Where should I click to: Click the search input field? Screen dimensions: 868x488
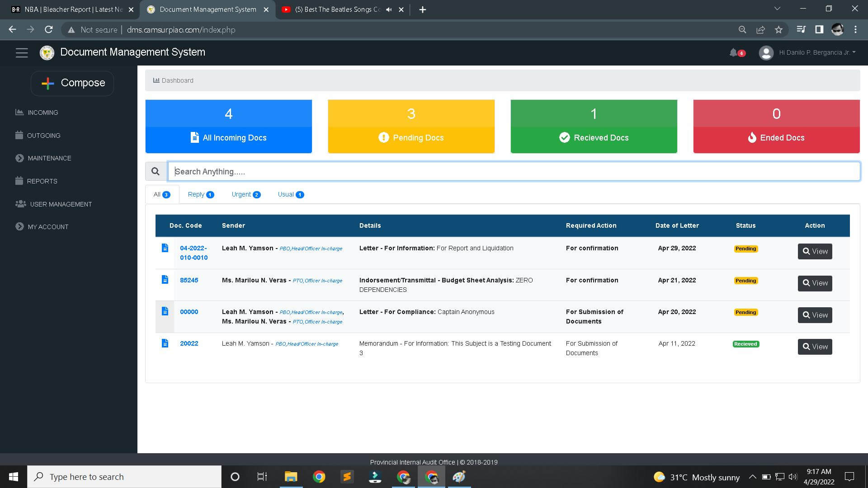coord(514,172)
